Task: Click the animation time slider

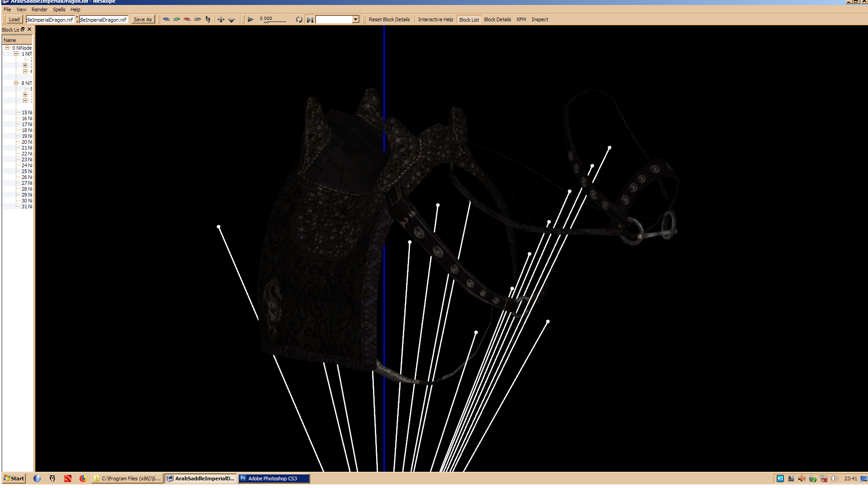Action: [274, 21]
